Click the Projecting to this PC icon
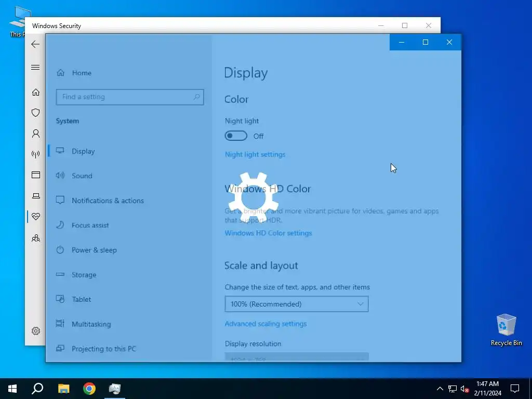The width and height of the screenshot is (532, 399). (x=60, y=348)
